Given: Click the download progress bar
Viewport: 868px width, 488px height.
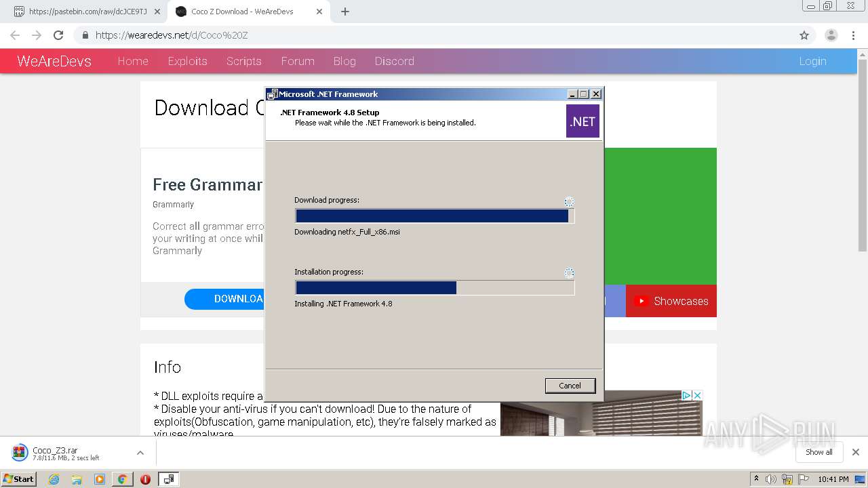Looking at the screenshot, I should [x=435, y=216].
